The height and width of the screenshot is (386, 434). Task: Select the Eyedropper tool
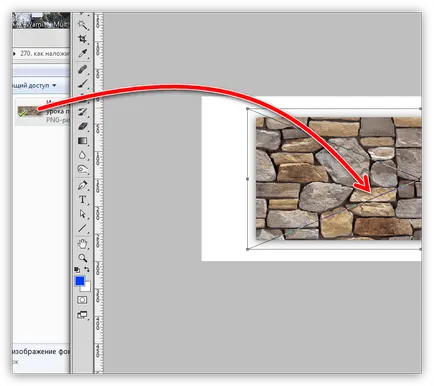(82, 53)
